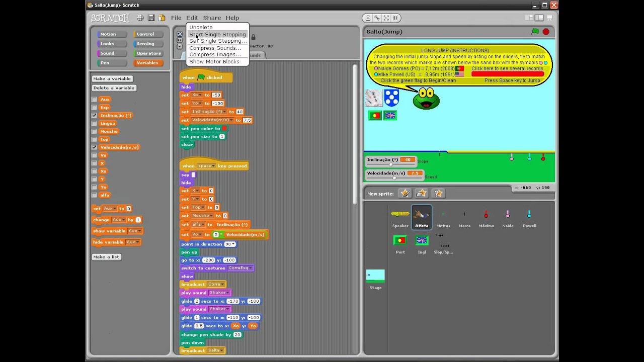The width and height of the screenshot is (644, 362).
Task: Toggle the Exp variable checkbox
Action: pyautogui.click(x=94, y=108)
